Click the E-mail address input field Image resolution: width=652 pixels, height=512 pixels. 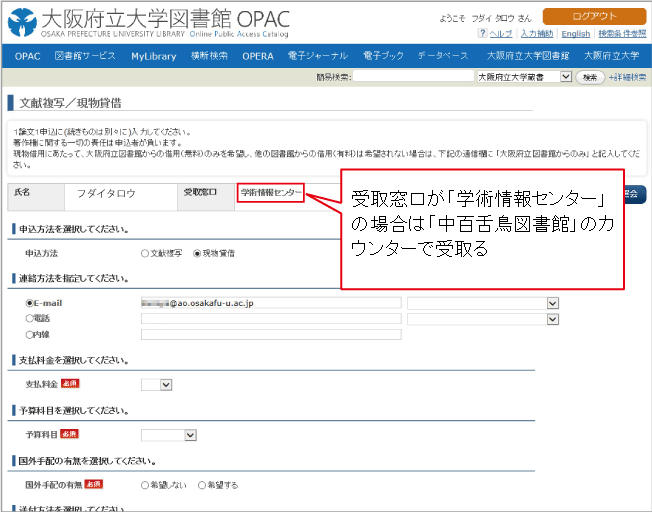point(270,303)
